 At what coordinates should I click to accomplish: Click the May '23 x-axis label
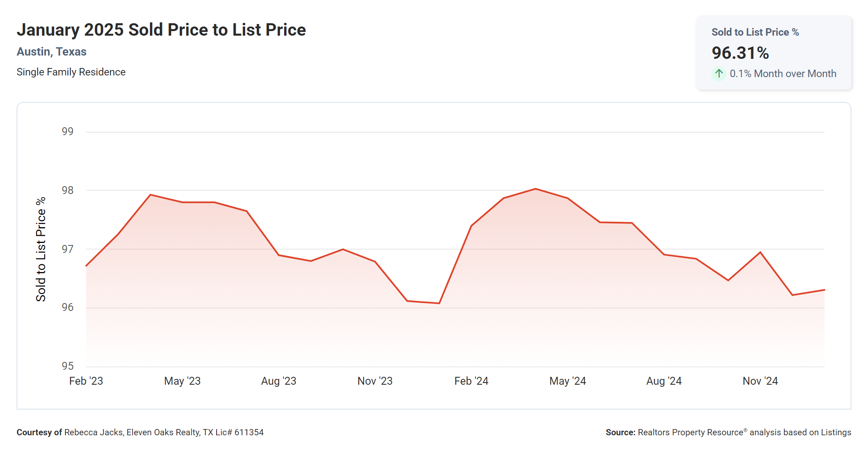point(182,381)
